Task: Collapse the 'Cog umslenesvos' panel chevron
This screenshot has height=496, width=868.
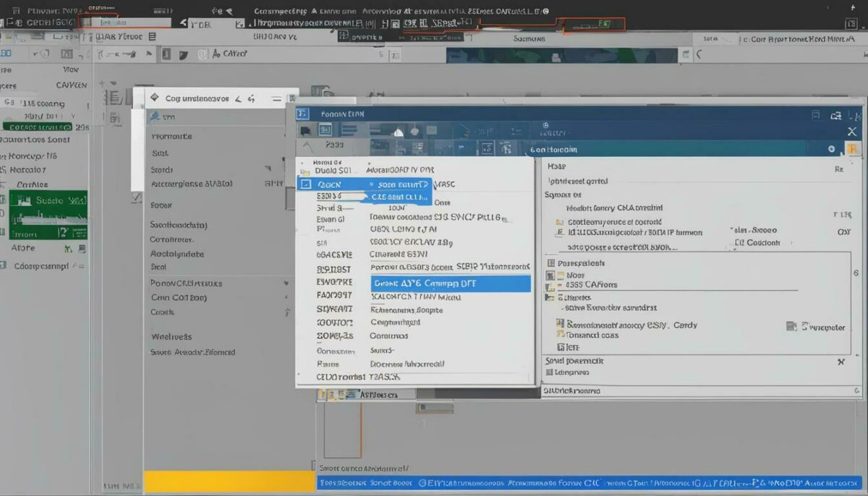Action: click(238, 98)
